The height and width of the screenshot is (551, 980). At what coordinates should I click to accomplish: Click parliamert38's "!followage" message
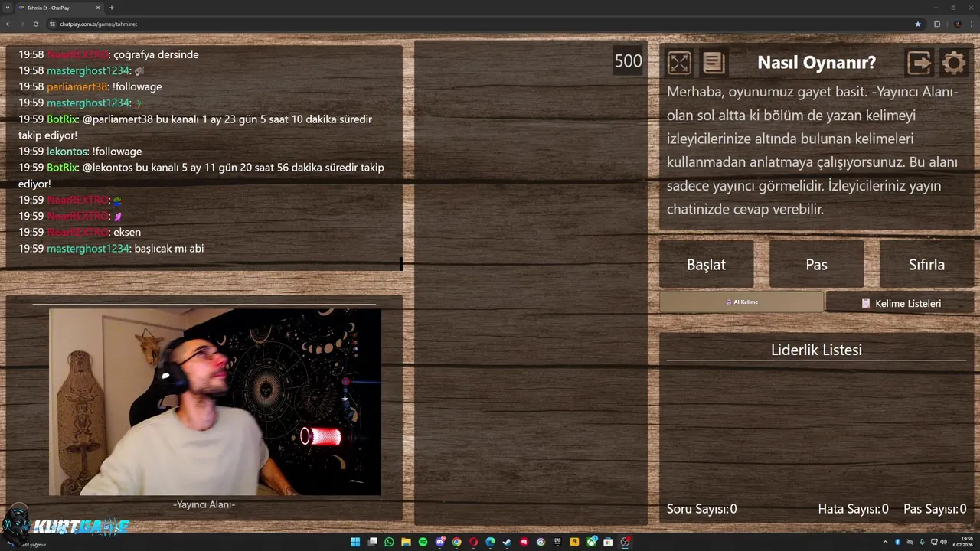137,86
